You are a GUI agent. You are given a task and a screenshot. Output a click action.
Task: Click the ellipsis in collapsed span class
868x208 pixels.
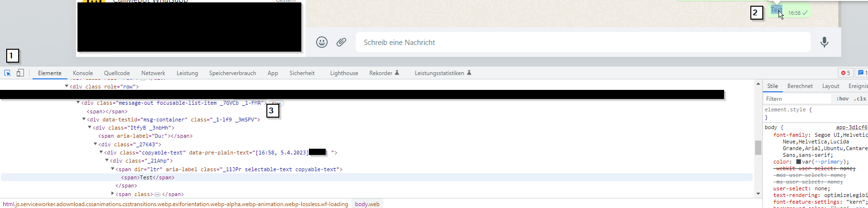pyautogui.click(x=157, y=195)
